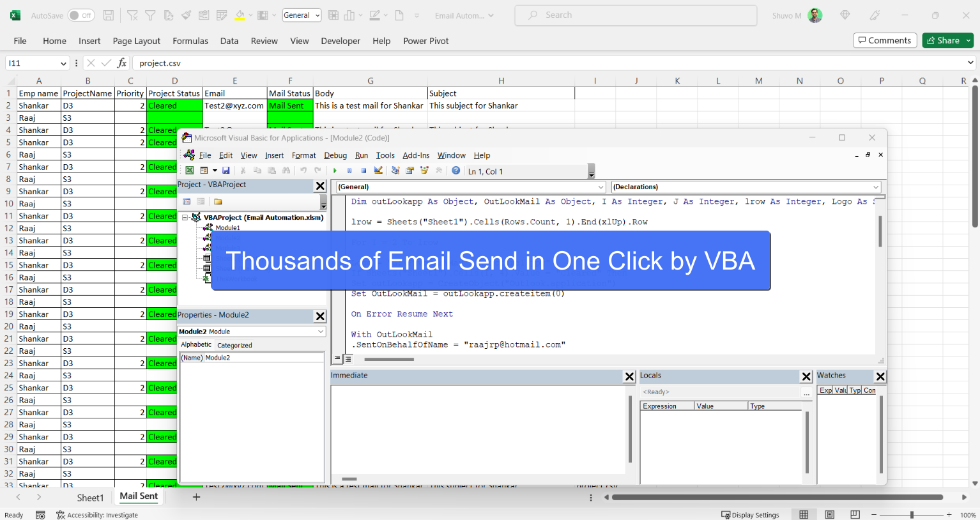Open the Comments button
The image size is (980, 520).
click(885, 40)
